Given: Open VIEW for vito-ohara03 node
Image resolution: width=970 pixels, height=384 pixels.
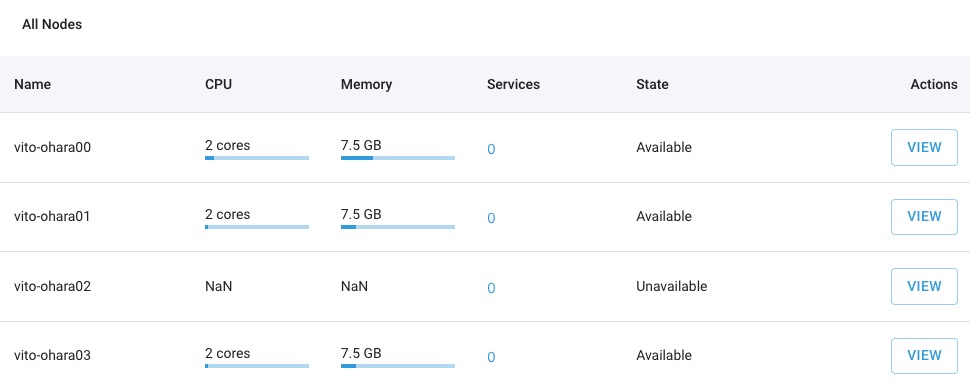Looking at the screenshot, I should point(924,356).
